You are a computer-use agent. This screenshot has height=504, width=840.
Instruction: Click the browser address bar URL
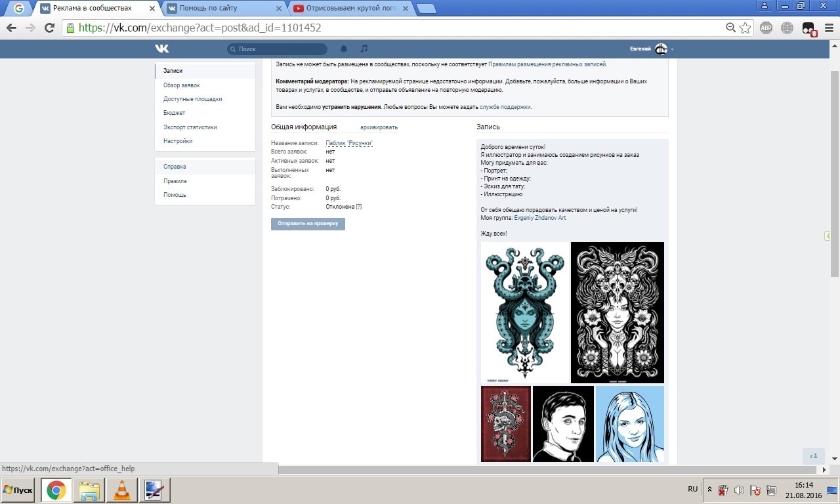(199, 28)
